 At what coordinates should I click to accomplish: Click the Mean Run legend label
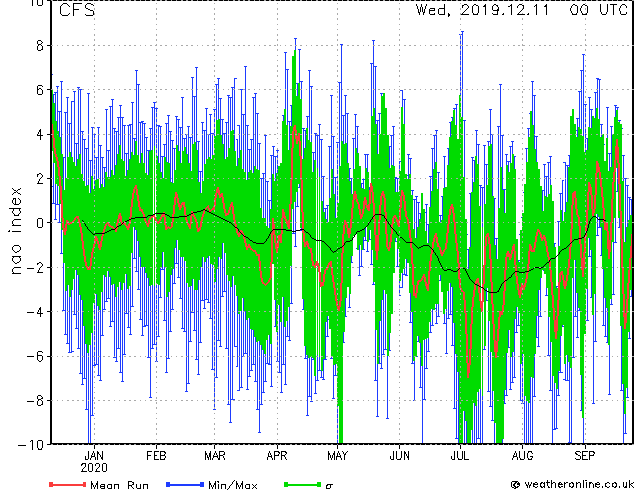(x=119, y=485)
